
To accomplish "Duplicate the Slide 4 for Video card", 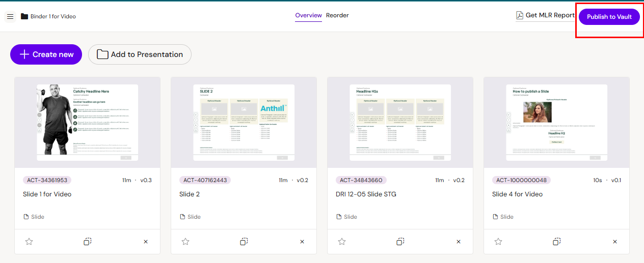I will pyautogui.click(x=557, y=242).
